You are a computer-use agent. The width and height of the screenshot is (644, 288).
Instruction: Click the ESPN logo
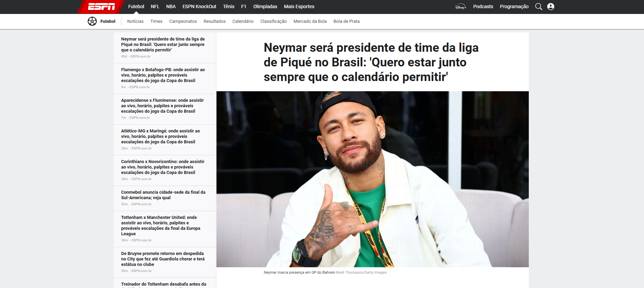click(101, 6)
